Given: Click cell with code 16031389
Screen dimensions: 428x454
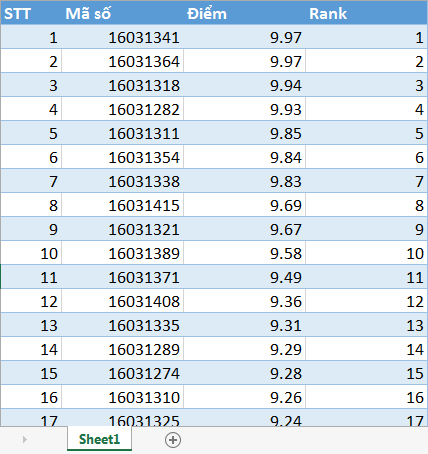Looking at the screenshot, I should click(x=122, y=253).
